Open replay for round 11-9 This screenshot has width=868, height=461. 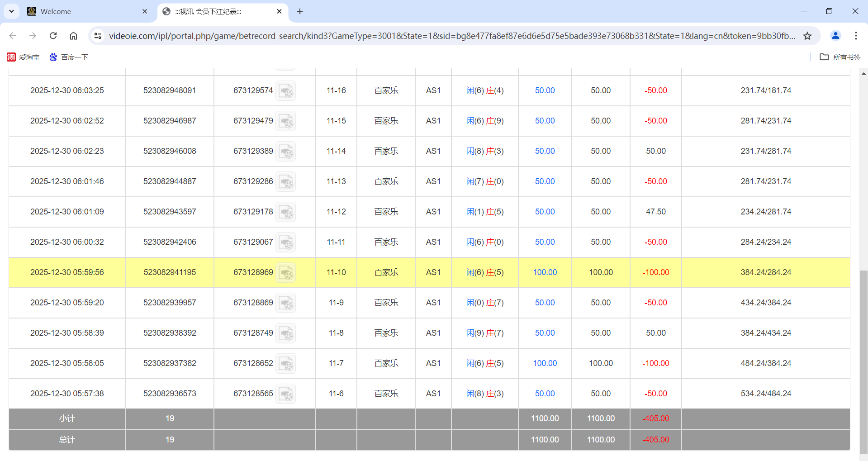click(x=286, y=303)
